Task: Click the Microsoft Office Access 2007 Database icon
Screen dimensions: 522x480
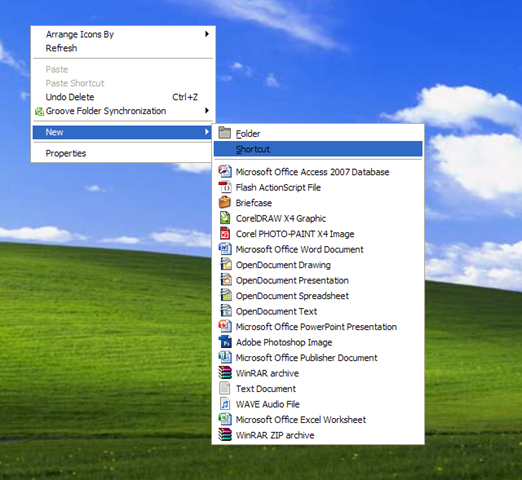Action: 225,171
